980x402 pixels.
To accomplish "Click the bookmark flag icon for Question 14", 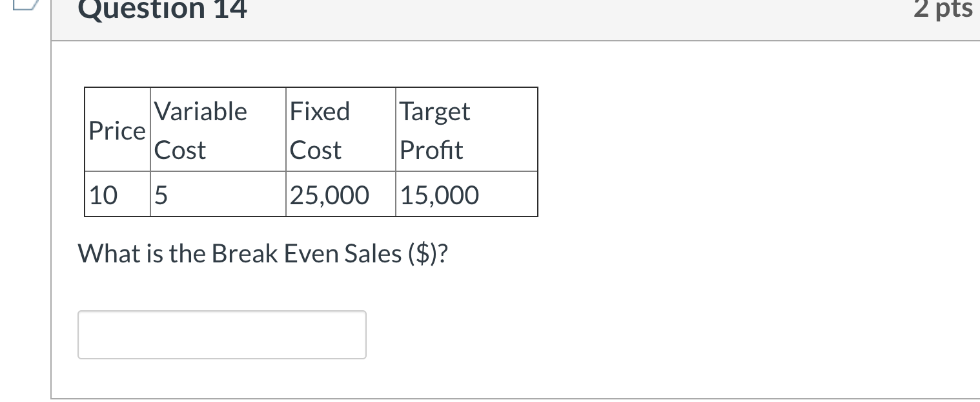I will tap(24, 5).
